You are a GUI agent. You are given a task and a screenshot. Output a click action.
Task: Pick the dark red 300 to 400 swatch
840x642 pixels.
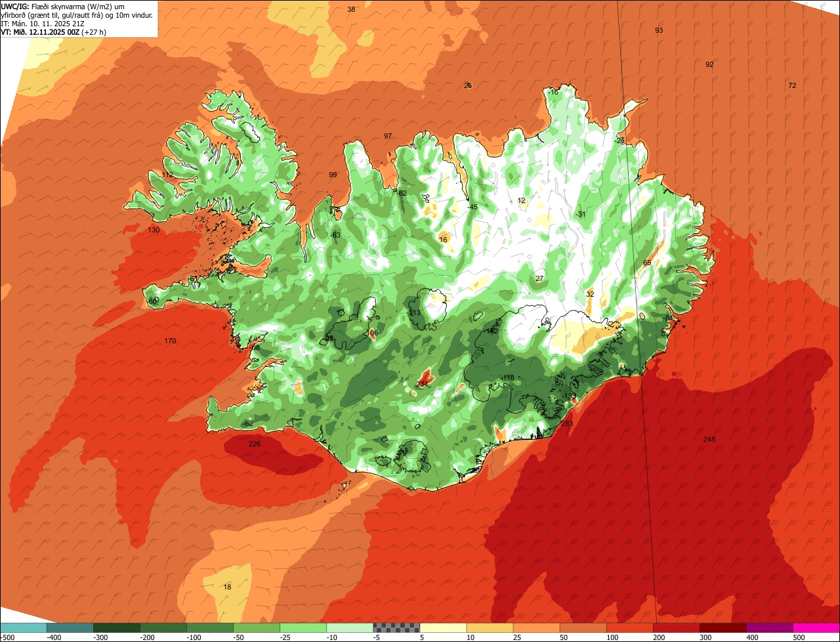point(722,628)
